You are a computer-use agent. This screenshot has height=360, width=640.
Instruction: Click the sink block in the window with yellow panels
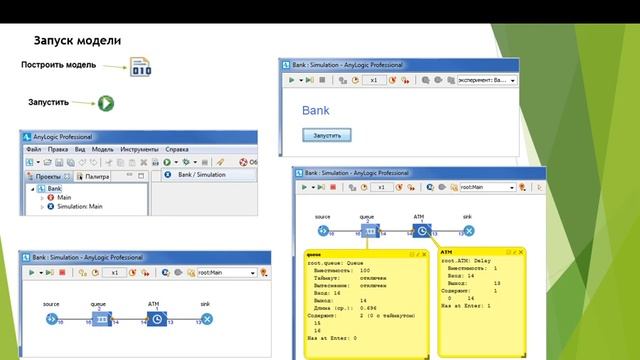(469, 231)
